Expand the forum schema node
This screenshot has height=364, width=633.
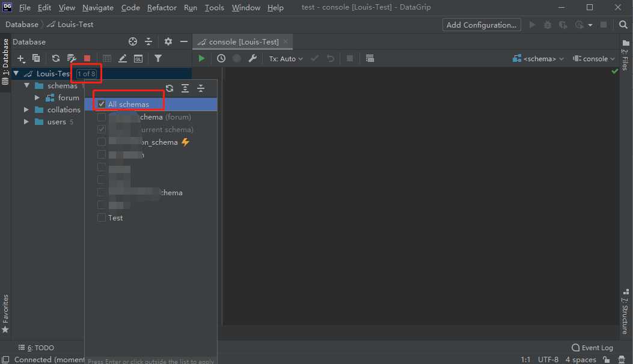(x=37, y=98)
